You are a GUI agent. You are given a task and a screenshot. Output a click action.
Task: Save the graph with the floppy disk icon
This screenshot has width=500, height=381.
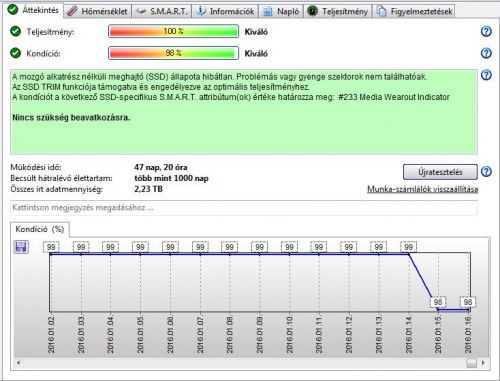21,247
